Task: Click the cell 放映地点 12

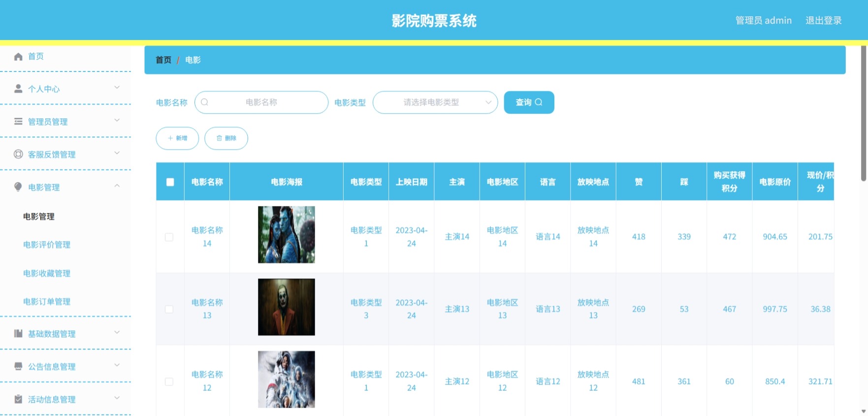Action: 593,381
